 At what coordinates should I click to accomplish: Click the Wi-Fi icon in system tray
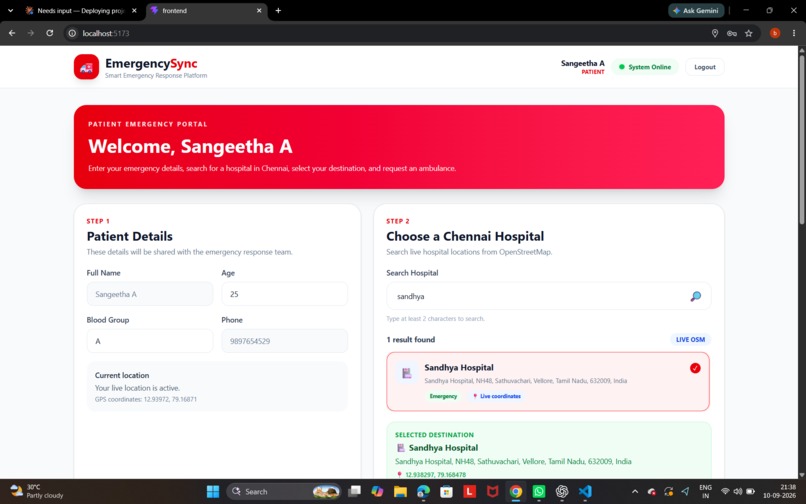tap(725, 492)
